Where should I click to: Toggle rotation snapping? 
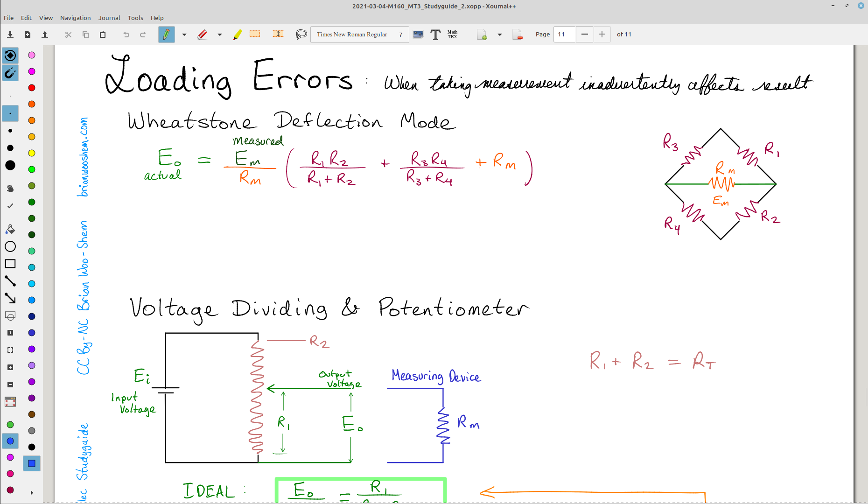(x=10, y=56)
